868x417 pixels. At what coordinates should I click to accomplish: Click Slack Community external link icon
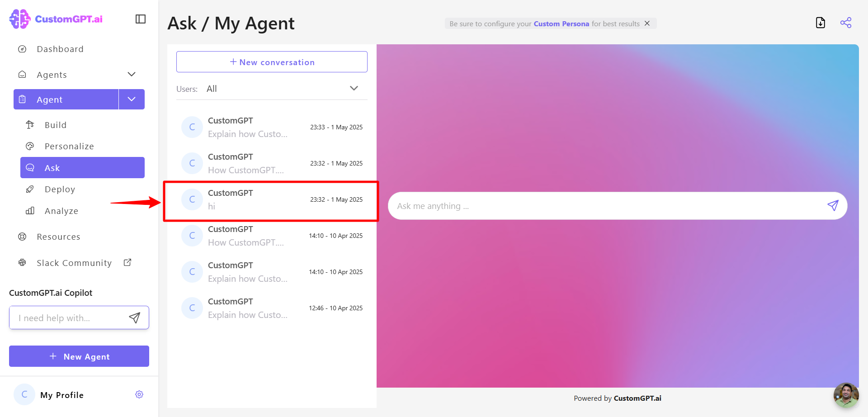coord(127,262)
